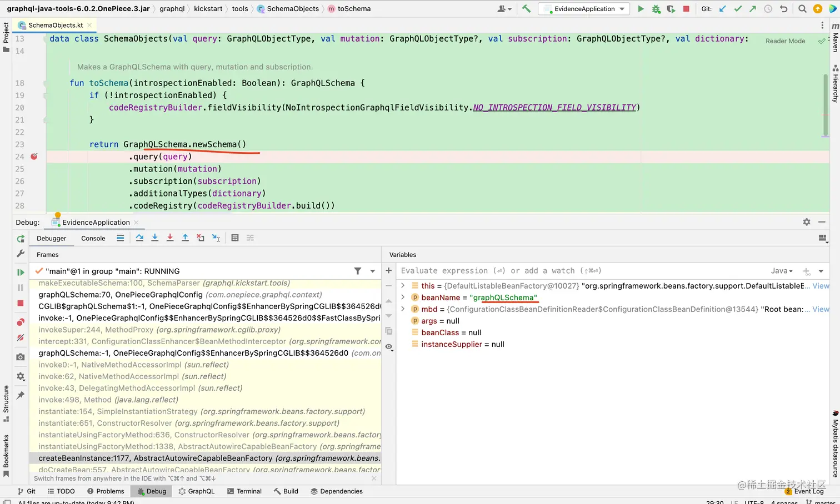Click the View link for 'this' variable

coord(821,286)
